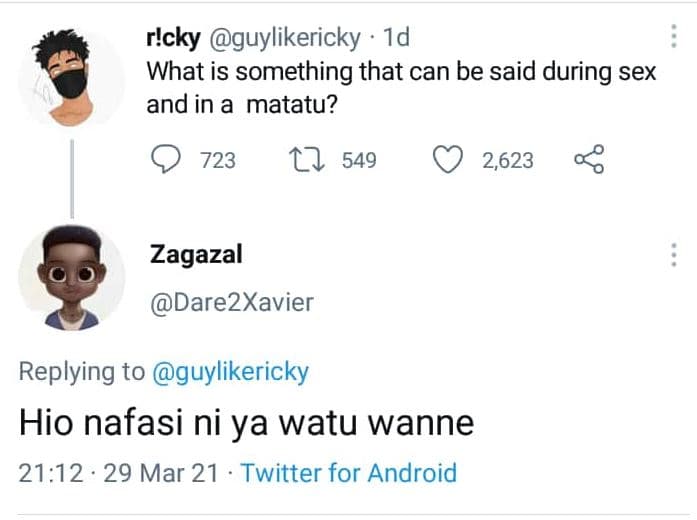The width and height of the screenshot is (697, 520).
Task: Like the tweet with the heart icon
Action: tap(450, 160)
